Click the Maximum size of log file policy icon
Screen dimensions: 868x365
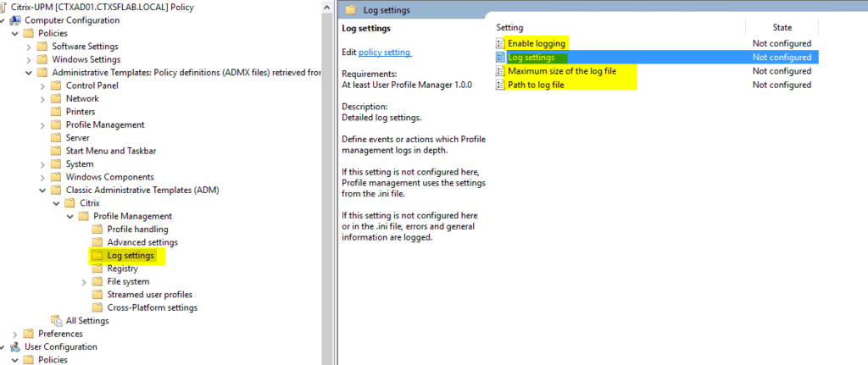point(500,71)
